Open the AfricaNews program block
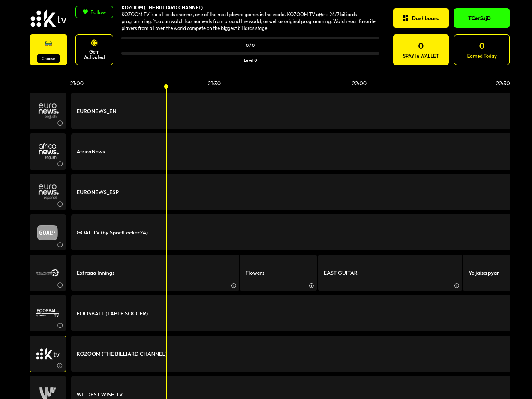Image resolution: width=532 pixels, height=399 pixels. [x=290, y=151]
